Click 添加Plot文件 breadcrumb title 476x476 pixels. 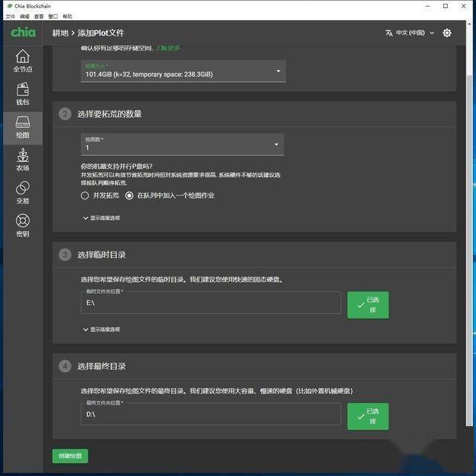click(x=101, y=33)
